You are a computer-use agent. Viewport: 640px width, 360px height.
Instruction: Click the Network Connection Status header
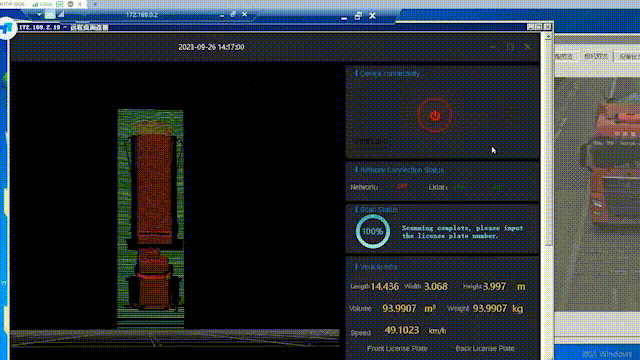click(x=402, y=170)
